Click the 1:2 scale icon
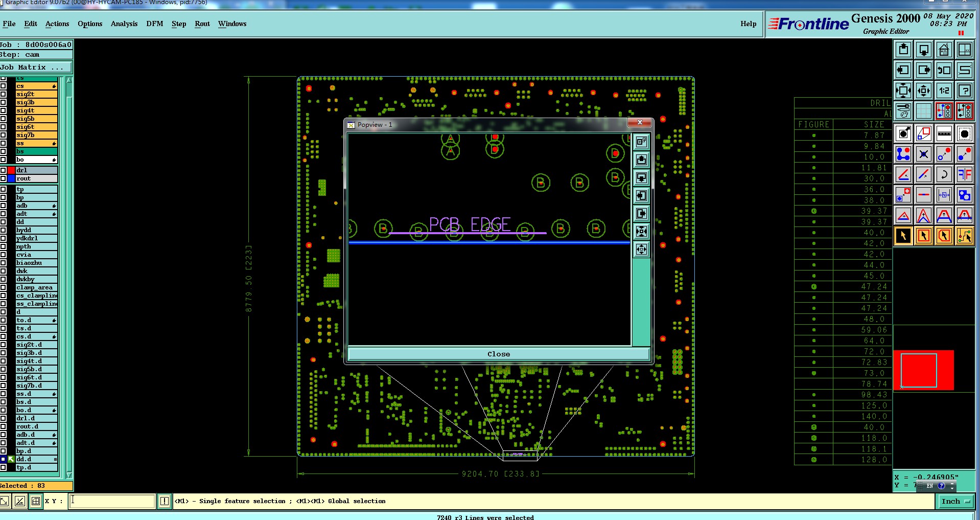The image size is (980, 520). 944,91
